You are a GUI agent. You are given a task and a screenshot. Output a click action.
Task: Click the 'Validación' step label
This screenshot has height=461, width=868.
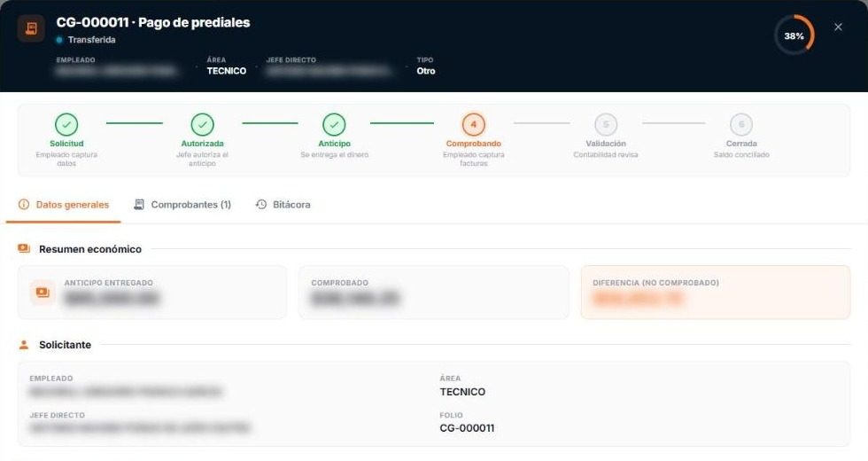606,144
